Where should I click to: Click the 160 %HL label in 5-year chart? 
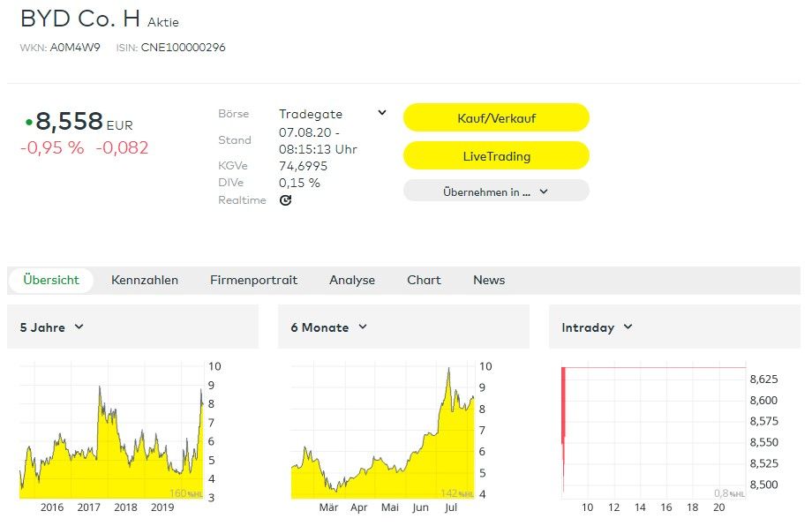[x=185, y=493]
